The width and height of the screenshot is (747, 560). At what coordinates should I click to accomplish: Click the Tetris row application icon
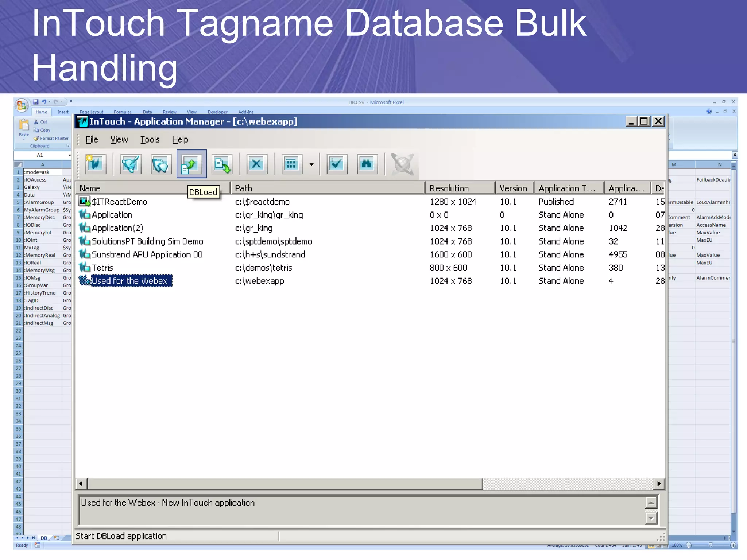(x=85, y=267)
